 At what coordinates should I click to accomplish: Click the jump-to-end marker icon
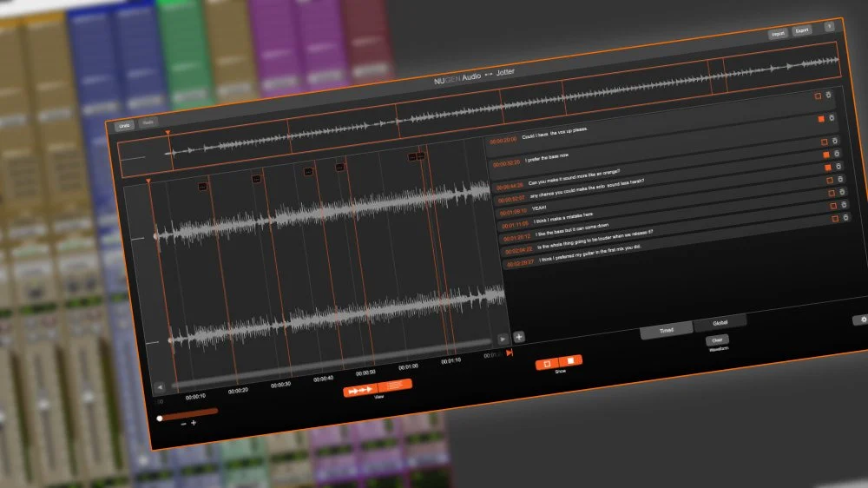point(510,353)
